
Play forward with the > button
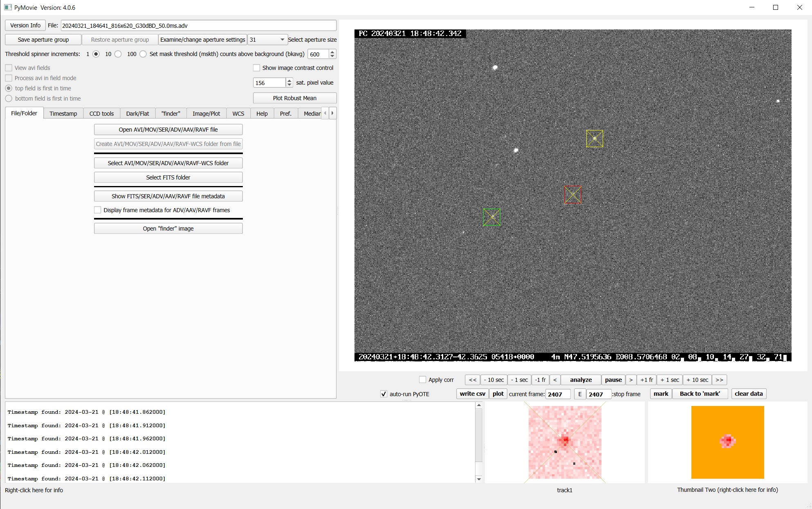pos(631,380)
